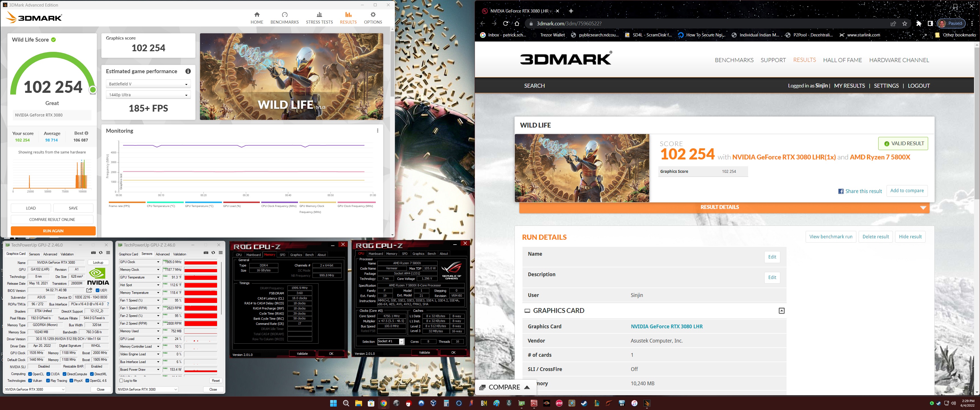The width and height of the screenshot is (980, 410).
Task: Toggle OpenCL checkbox in GPU-Z
Action: pyautogui.click(x=30, y=374)
